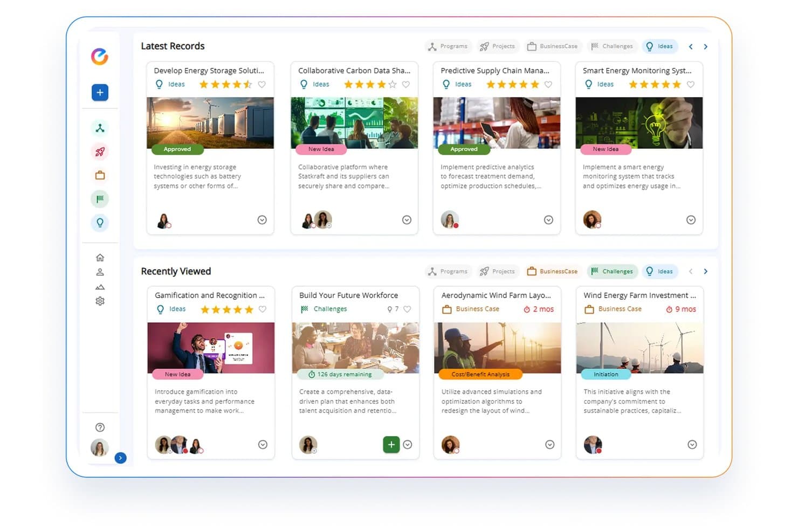
Task: Select Projects filter in Latest Records
Action: [x=498, y=46]
